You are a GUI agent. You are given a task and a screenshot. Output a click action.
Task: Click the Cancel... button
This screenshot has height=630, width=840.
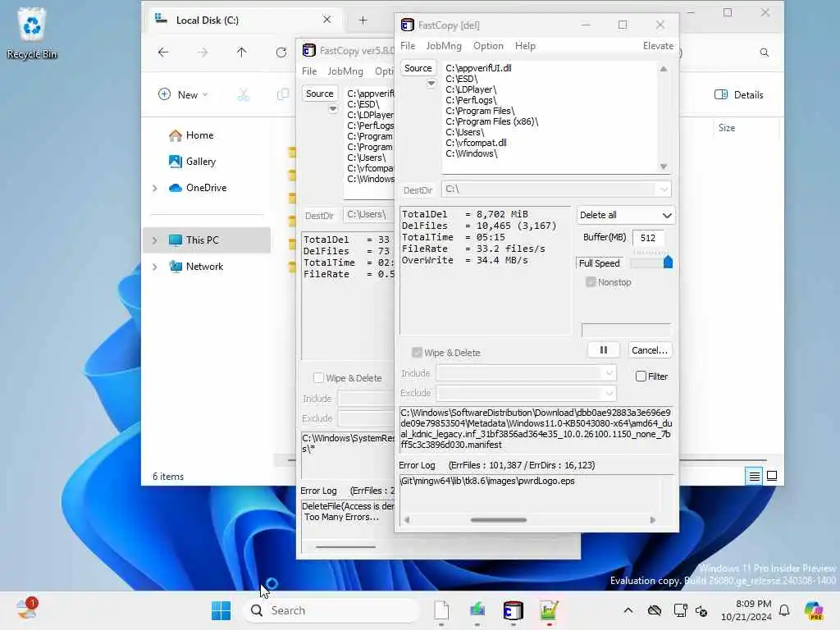point(650,349)
